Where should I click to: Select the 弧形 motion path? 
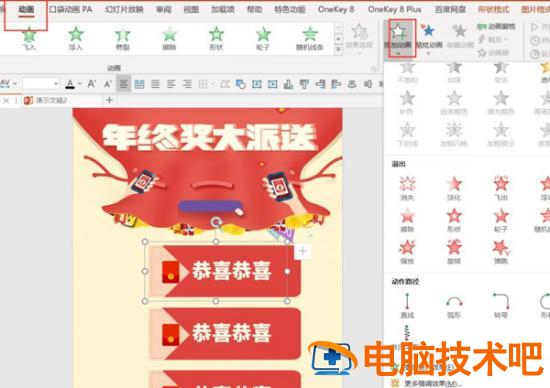coord(454,306)
